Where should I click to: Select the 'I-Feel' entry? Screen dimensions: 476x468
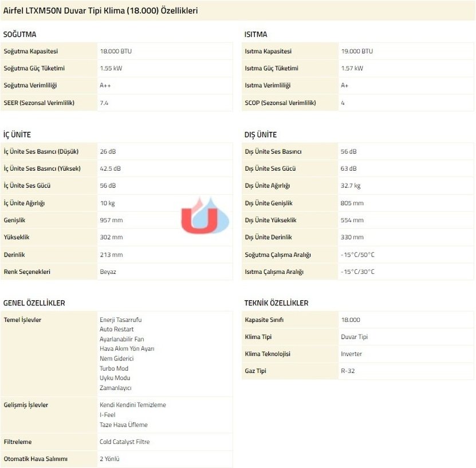pyautogui.click(x=108, y=415)
